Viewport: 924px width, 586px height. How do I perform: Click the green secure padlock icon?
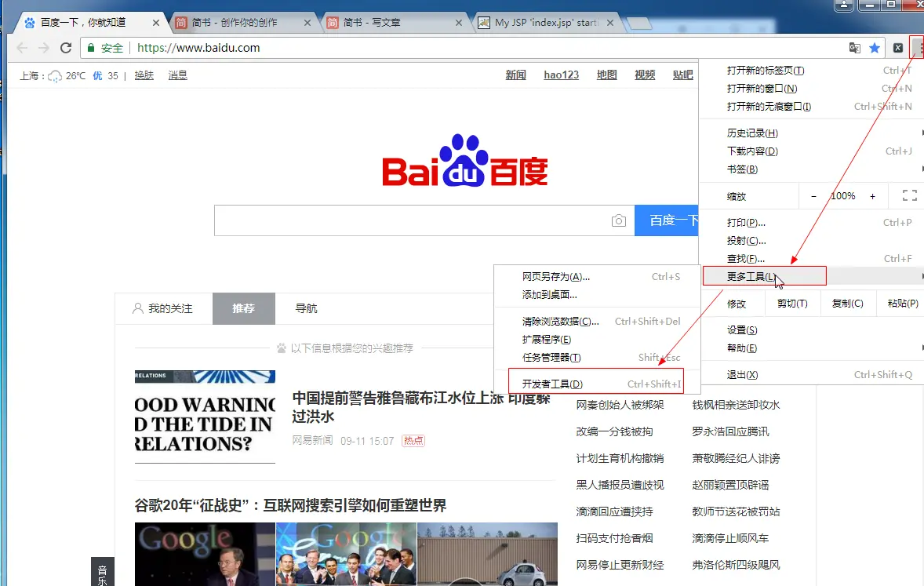pos(91,48)
